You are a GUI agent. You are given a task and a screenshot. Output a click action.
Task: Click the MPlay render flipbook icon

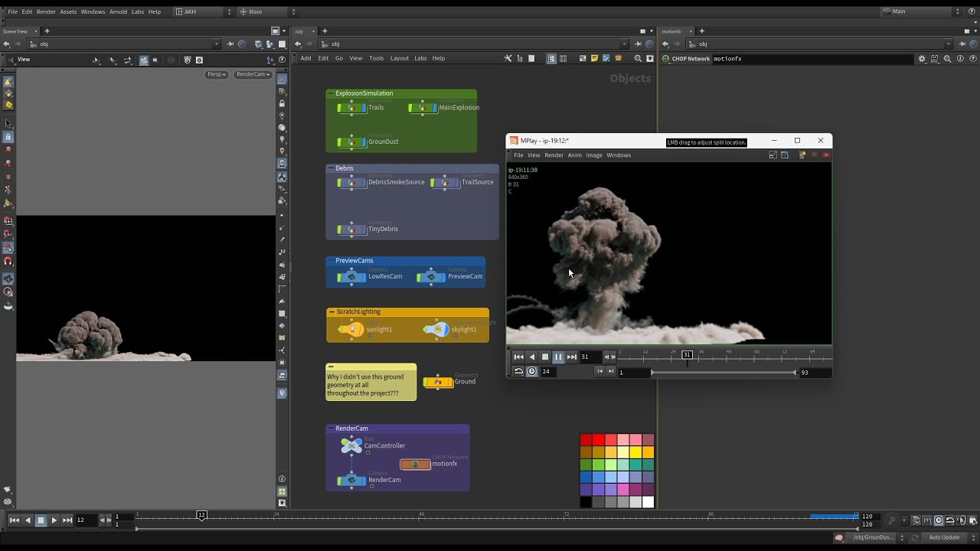point(802,155)
